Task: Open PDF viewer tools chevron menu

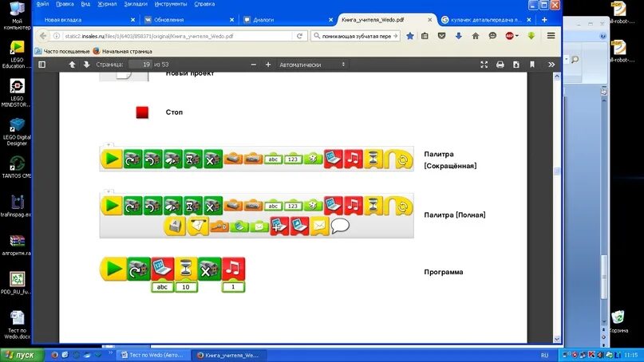Action: click(551, 65)
